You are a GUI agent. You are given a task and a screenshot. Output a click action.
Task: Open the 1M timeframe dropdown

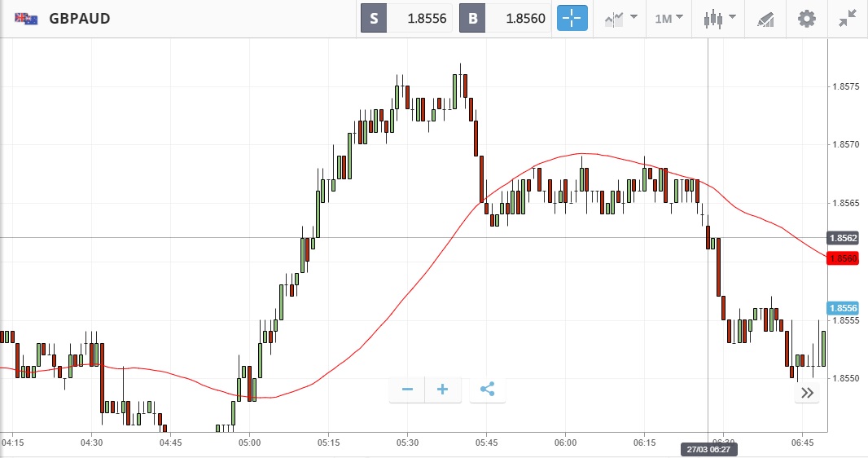tap(669, 18)
